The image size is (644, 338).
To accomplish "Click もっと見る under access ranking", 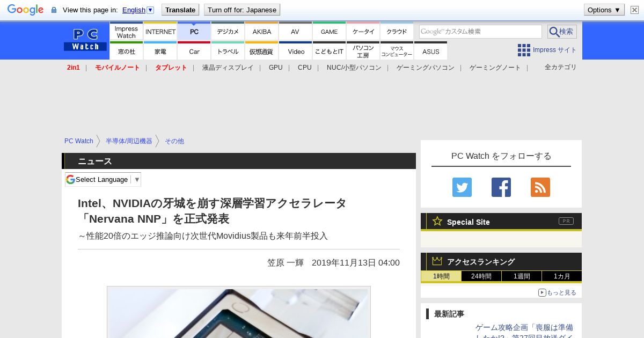I will click(x=557, y=292).
